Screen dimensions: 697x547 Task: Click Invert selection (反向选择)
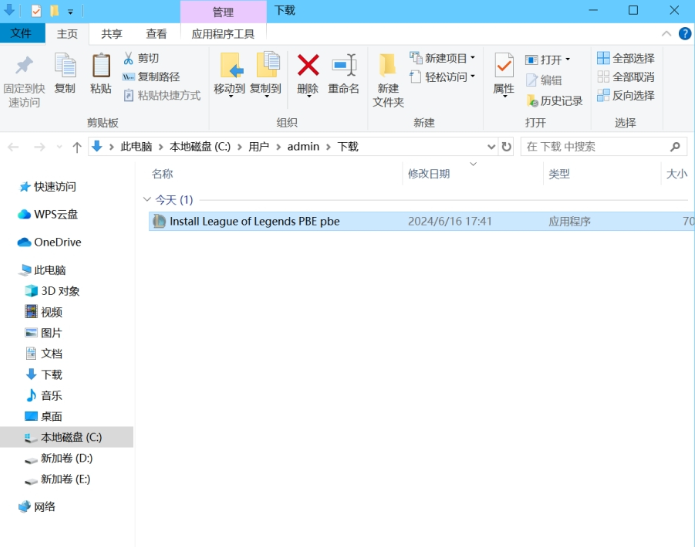click(x=625, y=96)
